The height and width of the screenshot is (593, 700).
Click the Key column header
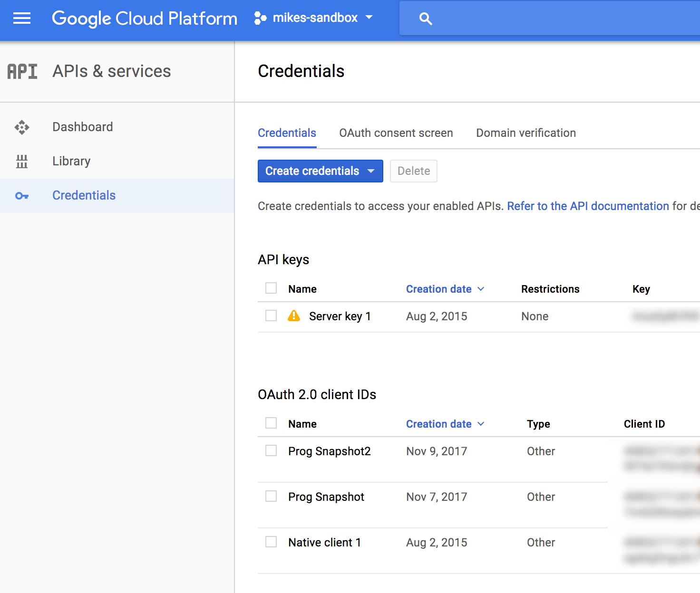click(641, 289)
